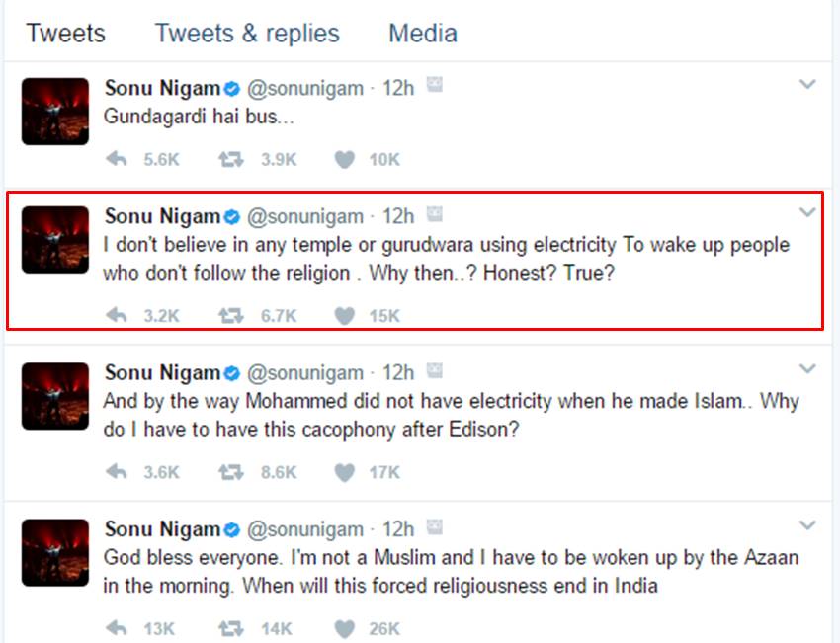This screenshot has width=840, height=643.
Task: Retweet the temple or gurudwara tweet
Action: (232, 315)
